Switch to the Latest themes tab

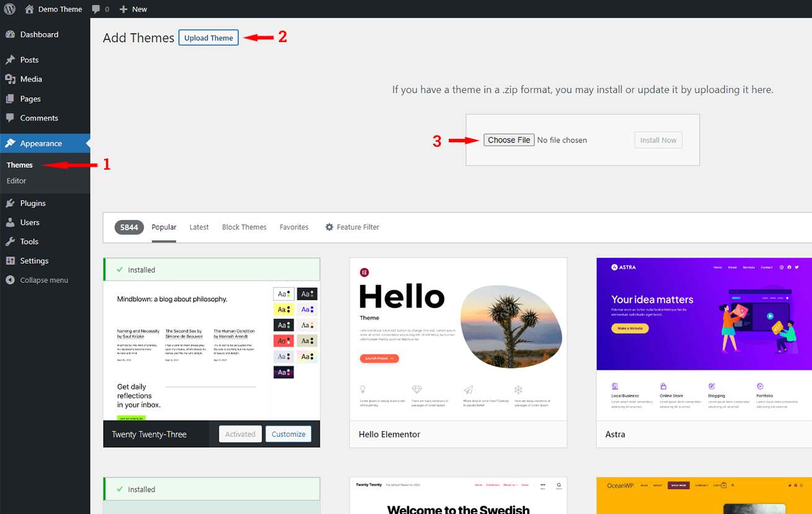click(x=199, y=227)
